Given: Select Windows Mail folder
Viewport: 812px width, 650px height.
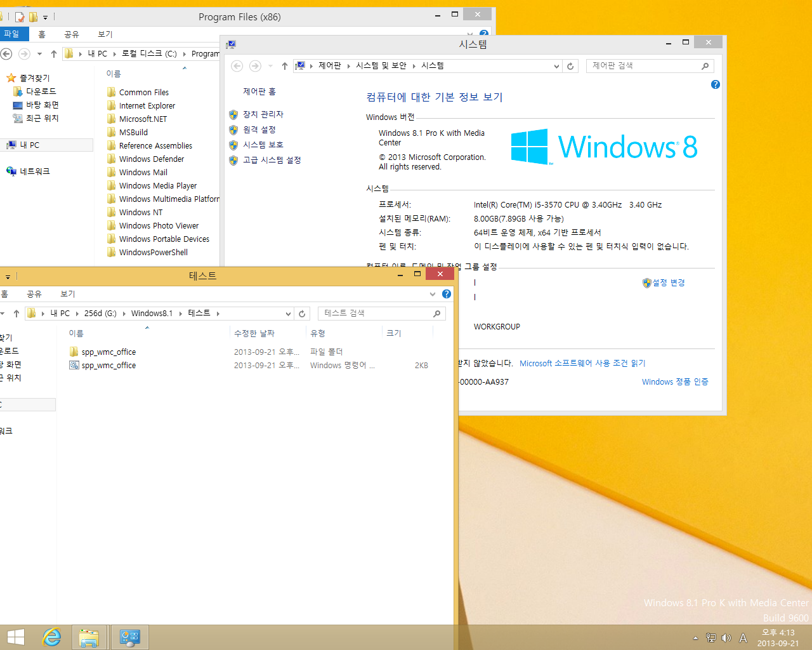Looking at the screenshot, I should [143, 173].
